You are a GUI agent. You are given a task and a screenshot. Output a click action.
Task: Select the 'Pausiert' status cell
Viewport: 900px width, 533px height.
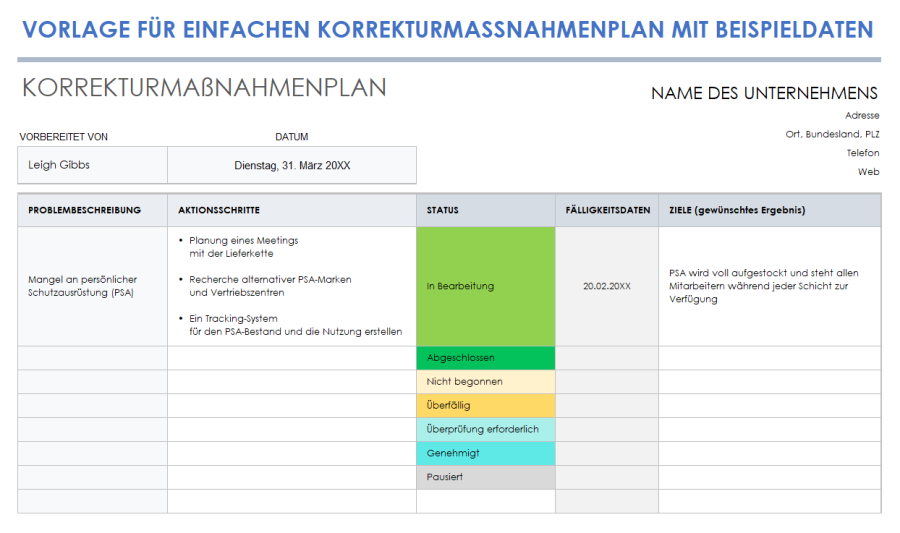pyautogui.click(x=486, y=477)
